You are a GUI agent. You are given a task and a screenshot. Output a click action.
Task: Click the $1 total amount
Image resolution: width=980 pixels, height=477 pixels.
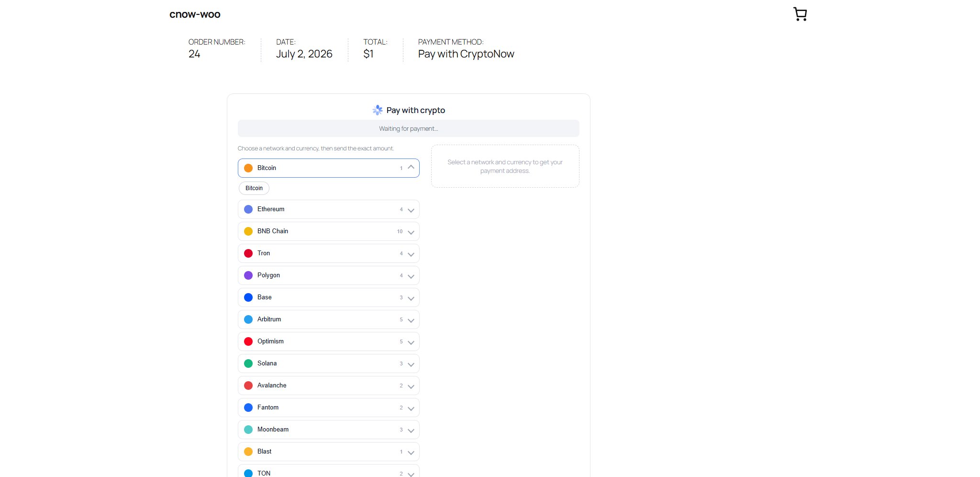(x=368, y=54)
